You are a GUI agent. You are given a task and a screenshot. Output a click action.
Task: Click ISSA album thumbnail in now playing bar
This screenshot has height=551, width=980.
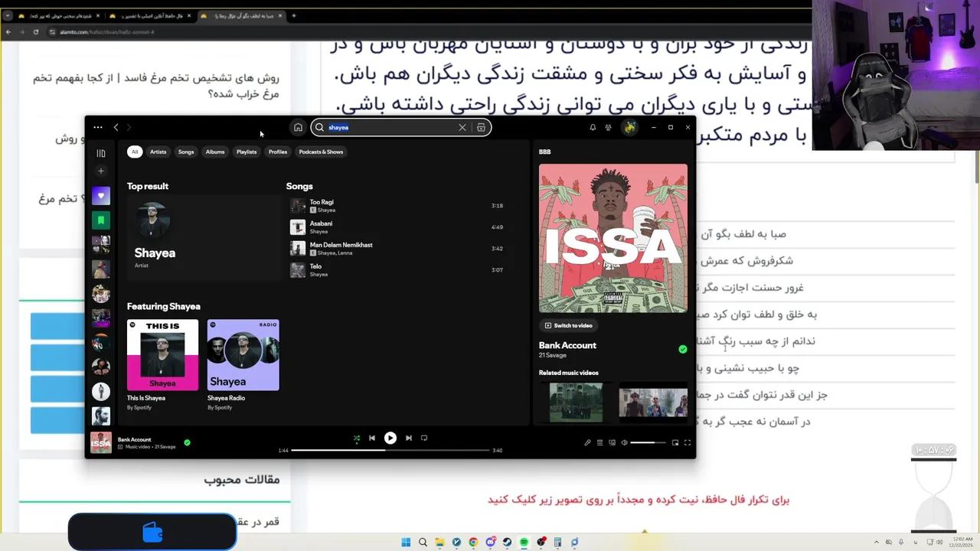(x=101, y=443)
